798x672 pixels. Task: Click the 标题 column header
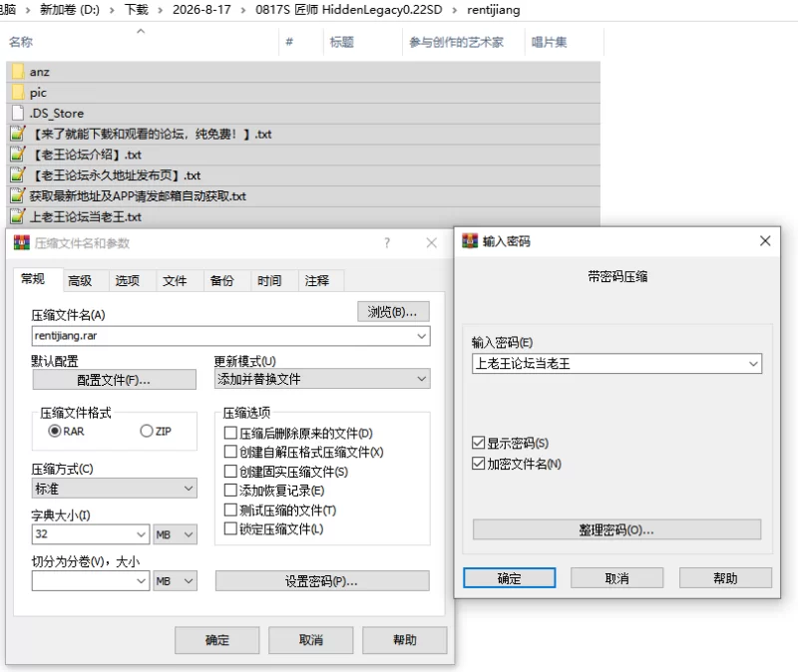pyautogui.click(x=341, y=42)
